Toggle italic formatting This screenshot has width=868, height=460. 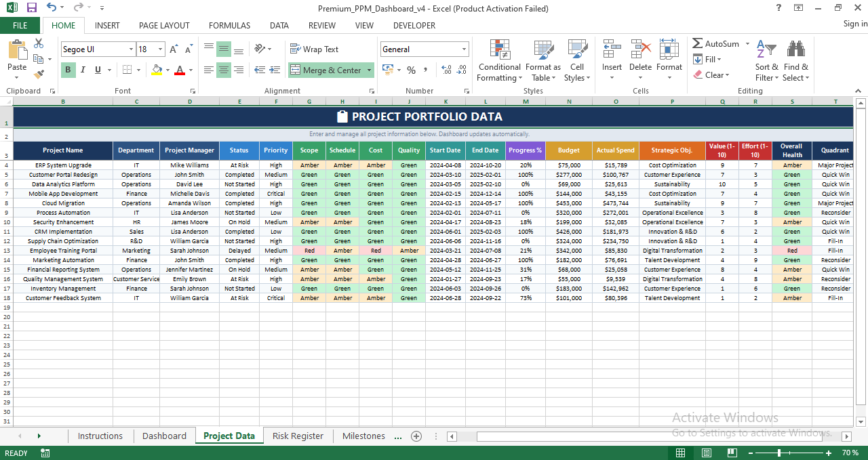(x=82, y=70)
